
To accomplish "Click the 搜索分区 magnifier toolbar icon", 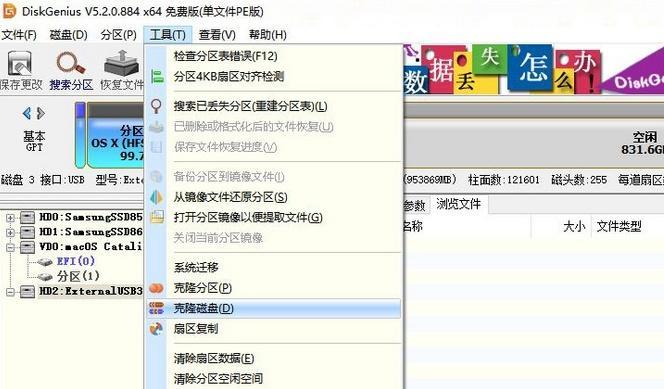I will (71, 63).
